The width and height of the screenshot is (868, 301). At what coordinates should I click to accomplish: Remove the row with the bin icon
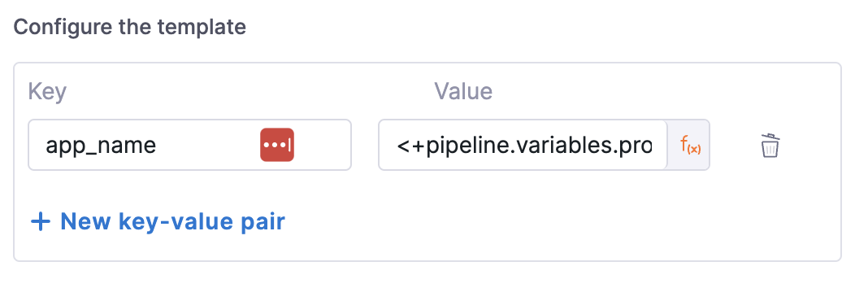pos(770,146)
